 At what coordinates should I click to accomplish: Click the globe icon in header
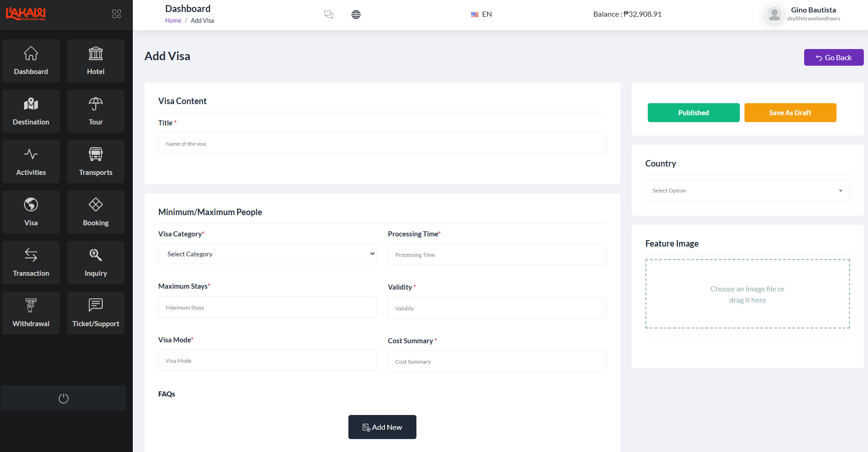click(x=356, y=14)
